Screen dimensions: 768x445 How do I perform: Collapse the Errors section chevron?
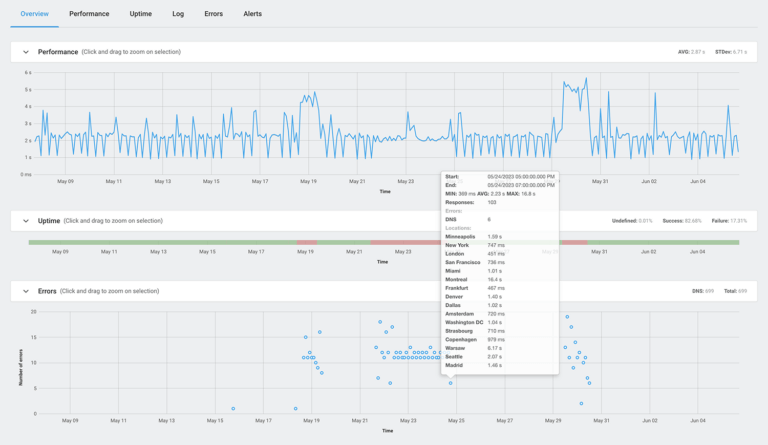pyautogui.click(x=26, y=291)
